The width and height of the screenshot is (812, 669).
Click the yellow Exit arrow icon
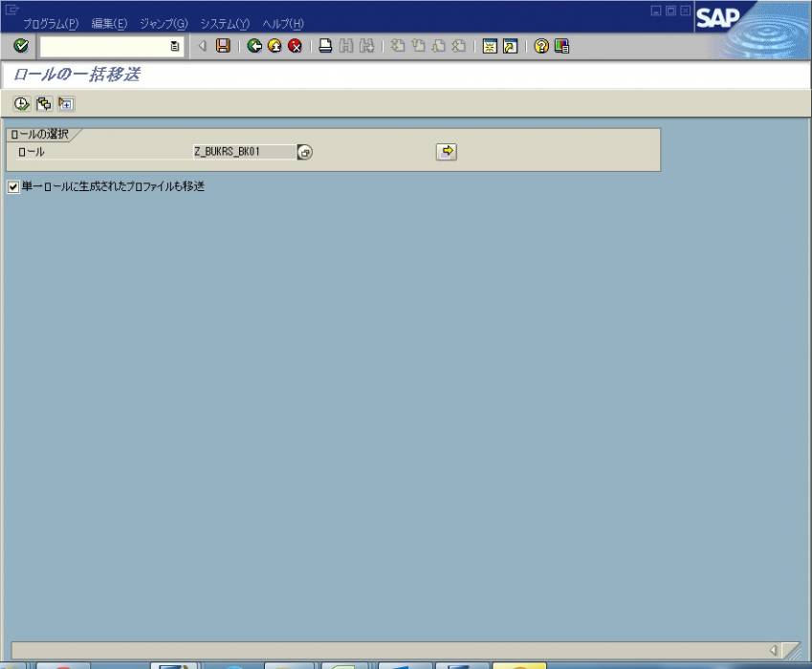click(x=274, y=46)
